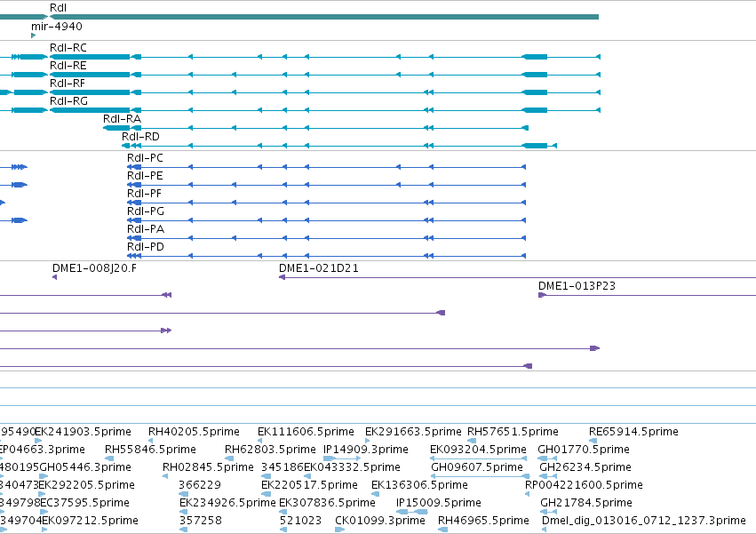The image size is (756, 534).
Task: Inspect the Dmel_dig_013016_0712_1237.3prime label
Action: click(x=644, y=521)
